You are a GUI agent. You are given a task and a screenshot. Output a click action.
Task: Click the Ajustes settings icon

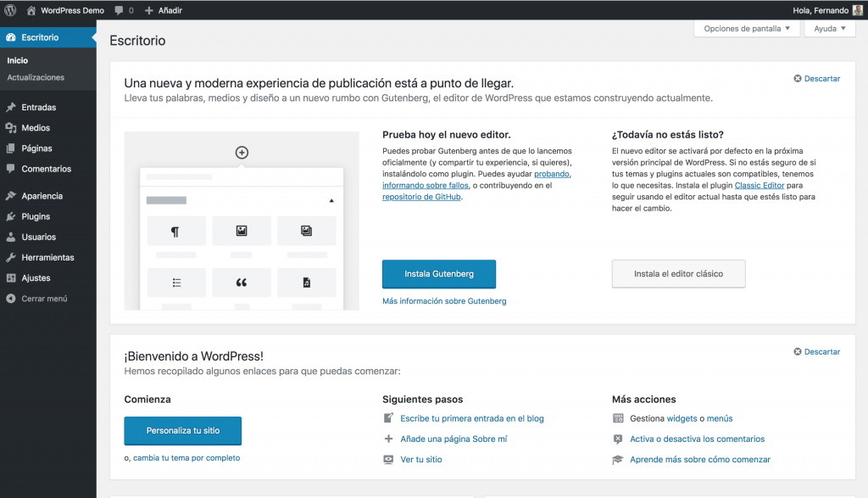(x=10, y=277)
